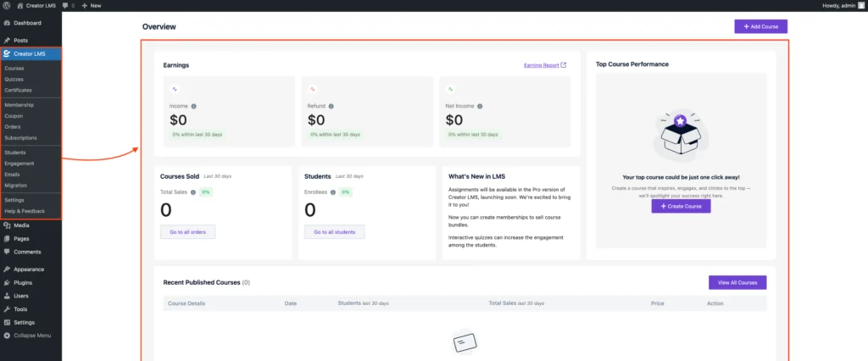Click the Income trend icon

[175, 89]
